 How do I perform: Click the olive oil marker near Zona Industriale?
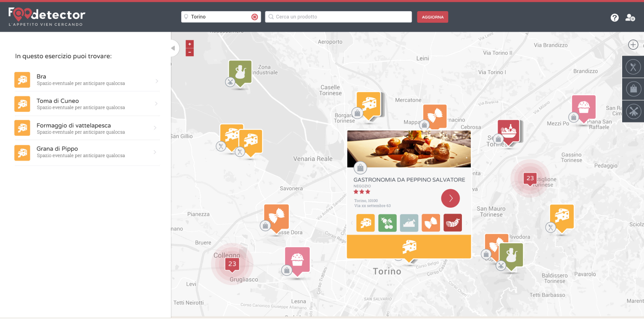point(240,72)
